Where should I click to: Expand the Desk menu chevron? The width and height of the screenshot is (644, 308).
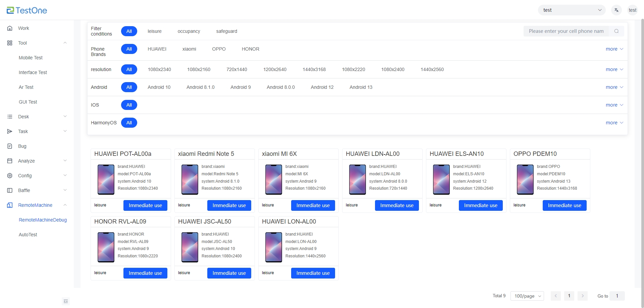coord(65,117)
